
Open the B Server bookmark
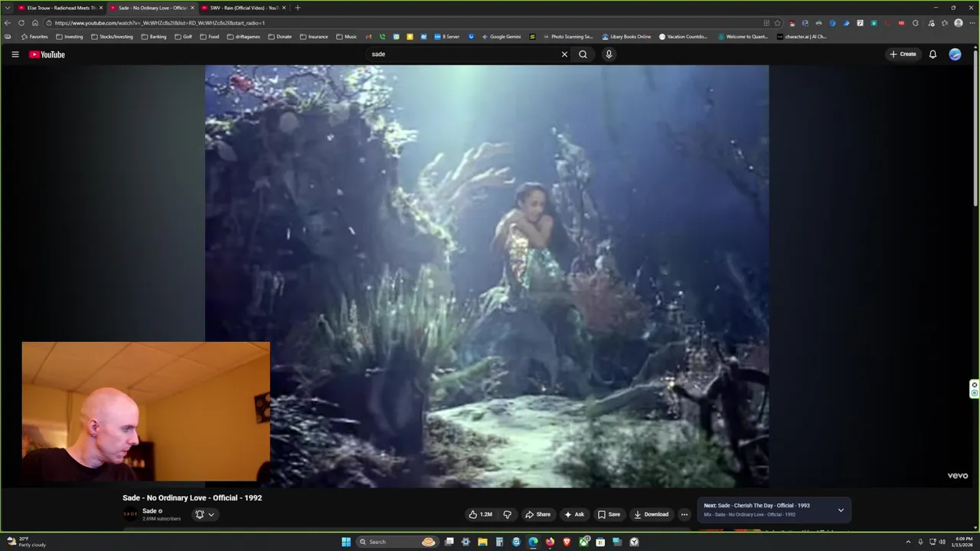pos(446,37)
